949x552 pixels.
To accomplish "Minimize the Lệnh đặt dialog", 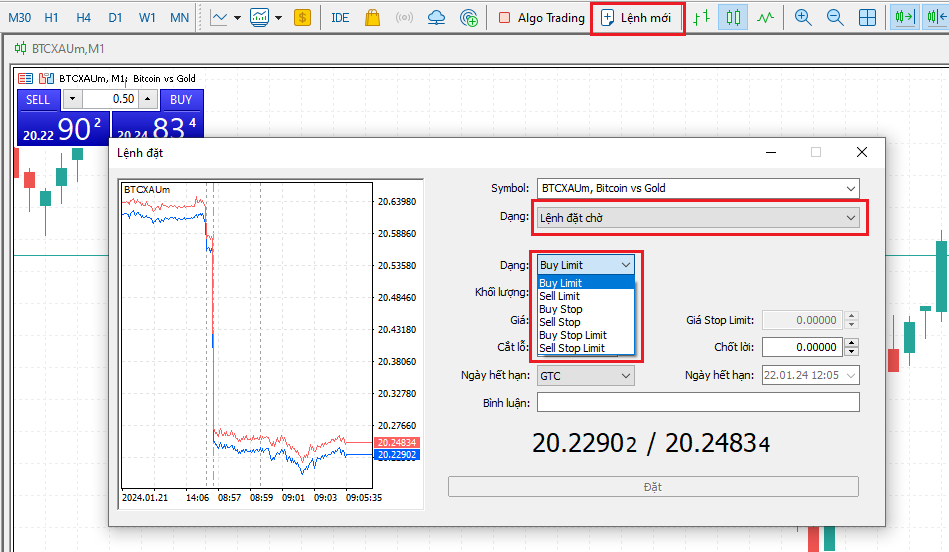I will [770, 153].
